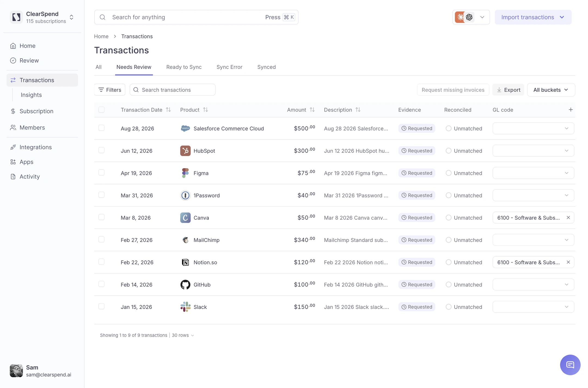Open GL code dropdown for Salesforce
Viewport: 588px width, 388px height.
(533, 128)
